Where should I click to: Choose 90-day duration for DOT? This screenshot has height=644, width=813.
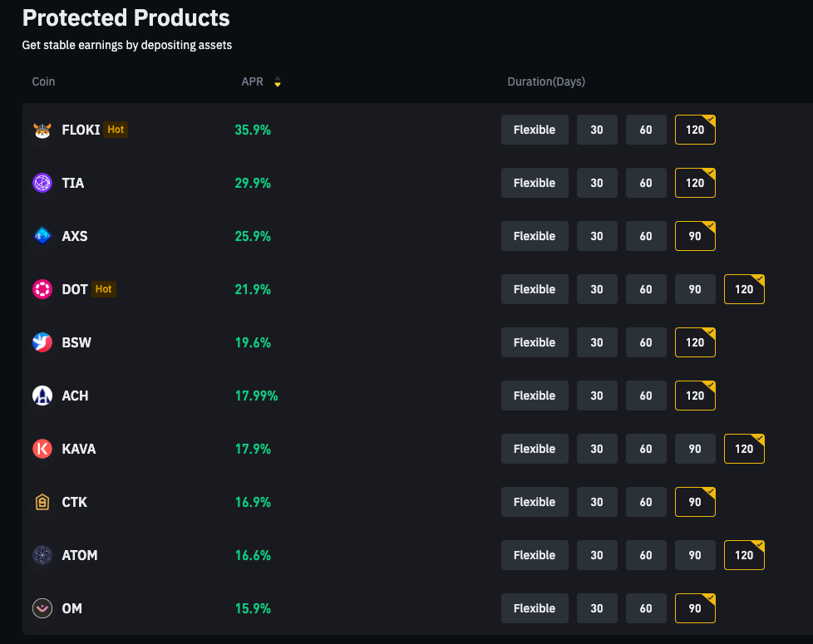(x=695, y=289)
